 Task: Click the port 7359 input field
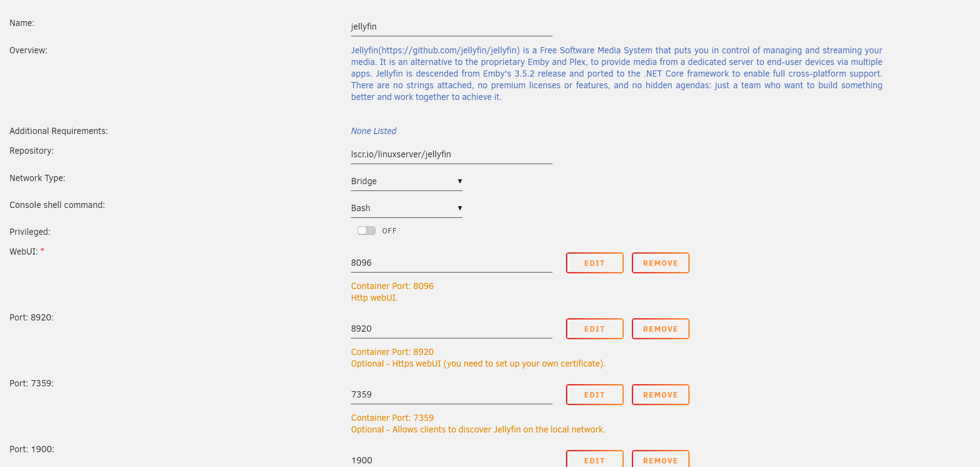pos(451,395)
